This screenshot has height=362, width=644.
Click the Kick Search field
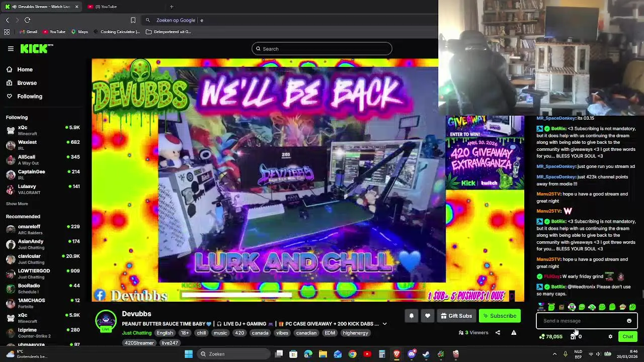[x=322, y=49]
